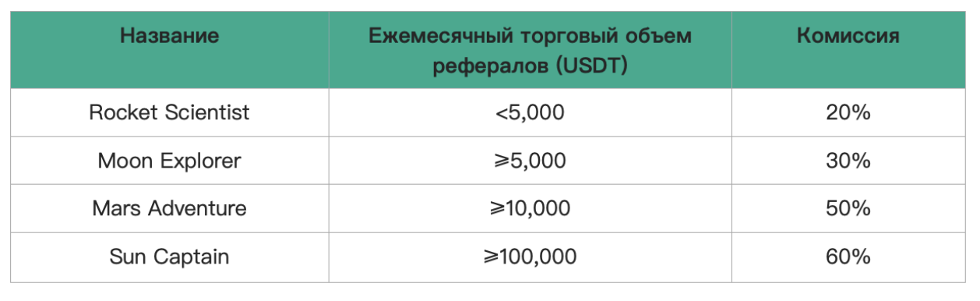Click the 20% commission cell
The image size is (980, 301).
click(x=848, y=112)
